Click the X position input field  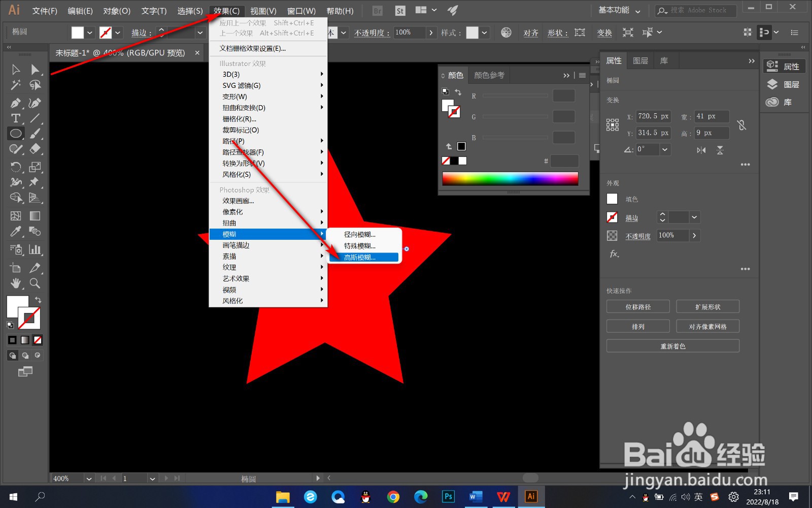tap(654, 116)
